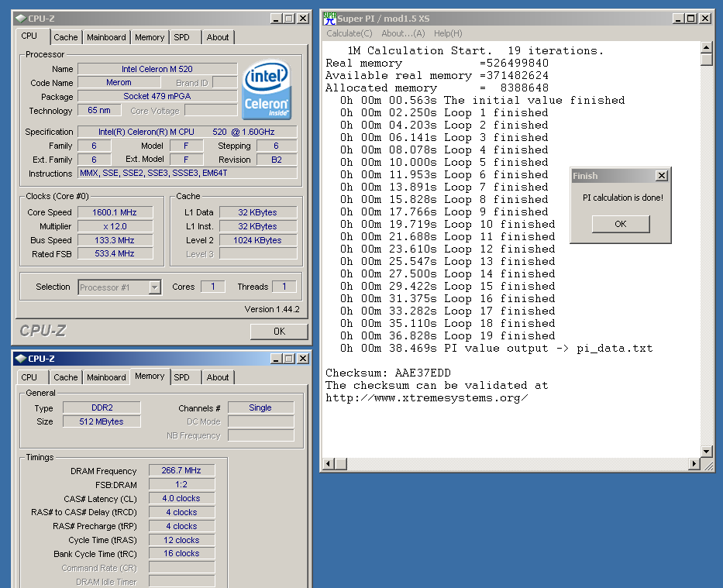Click Super PI horizontal scrollbar left arrow
Viewport: 723px width, 588px height.
[329, 463]
